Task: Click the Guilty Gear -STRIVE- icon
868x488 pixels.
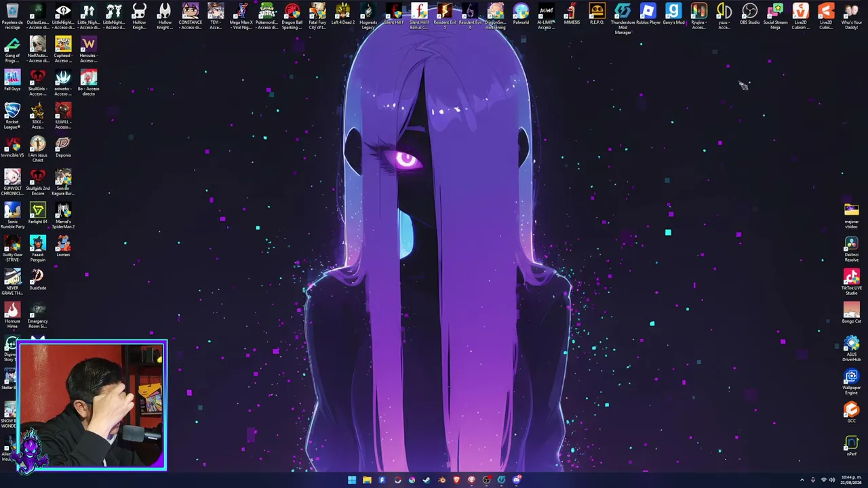Action: tap(12, 248)
